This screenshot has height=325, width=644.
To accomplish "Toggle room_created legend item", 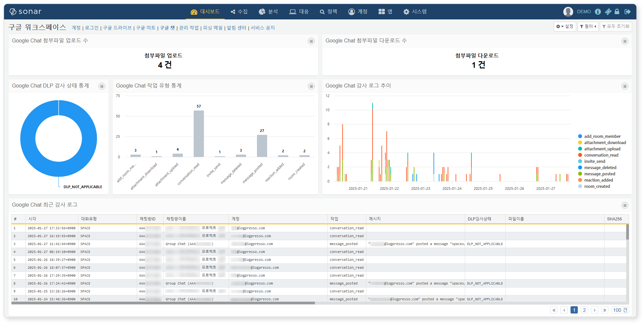I will (594, 187).
